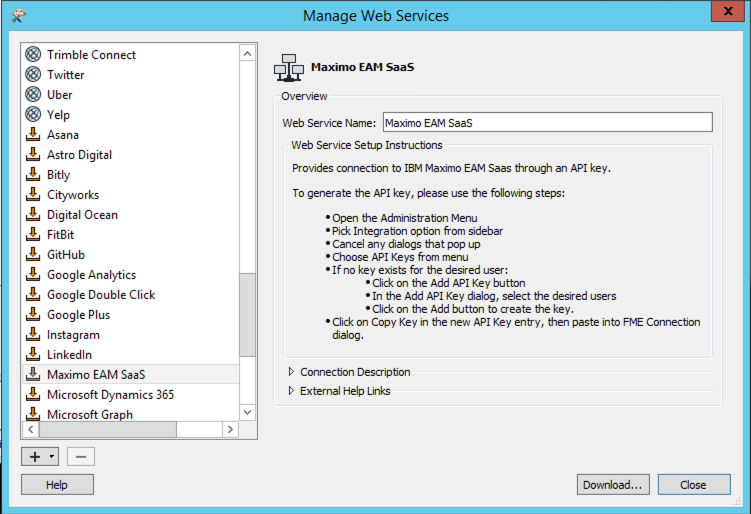Select Uber in the services list
The height and width of the screenshot is (514, 751).
pos(59,95)
